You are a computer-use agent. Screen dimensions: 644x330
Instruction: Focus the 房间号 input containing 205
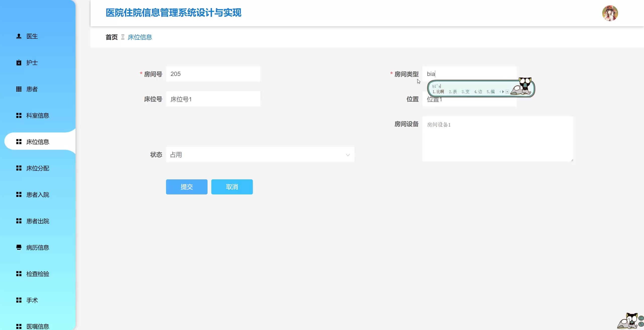pyautogui.click(x=213, y=74)
